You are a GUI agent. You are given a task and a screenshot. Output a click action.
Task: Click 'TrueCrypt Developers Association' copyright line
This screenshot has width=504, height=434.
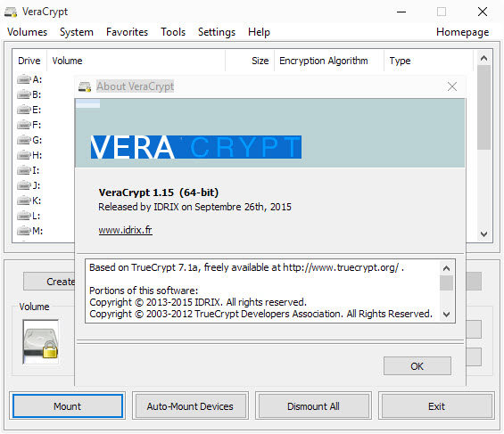[x=260, y=314]
